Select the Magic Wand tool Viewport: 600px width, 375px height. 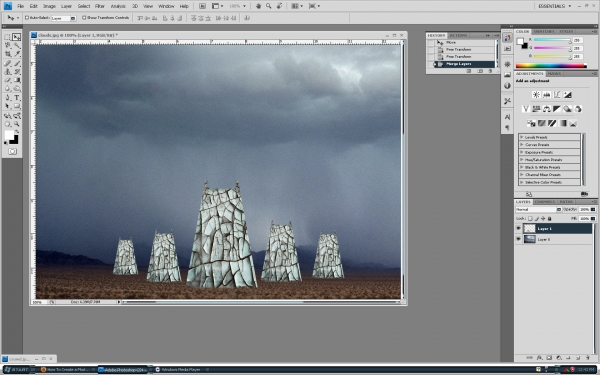[x=16, y=46]
